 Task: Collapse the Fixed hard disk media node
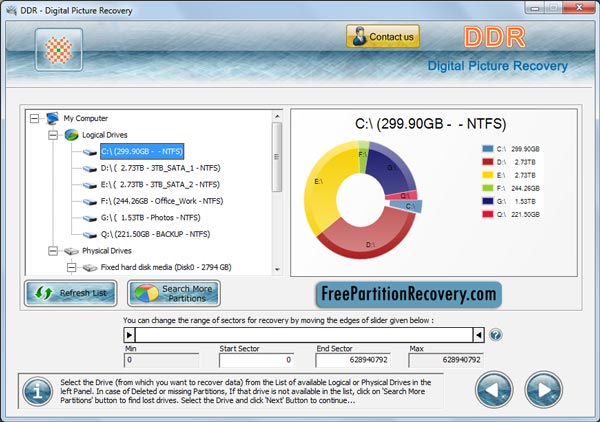point(71,267)
